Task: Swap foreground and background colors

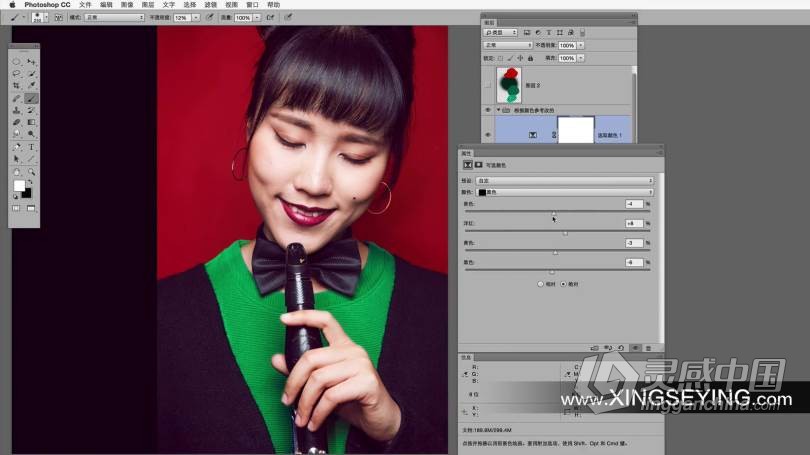Action: 30,182
